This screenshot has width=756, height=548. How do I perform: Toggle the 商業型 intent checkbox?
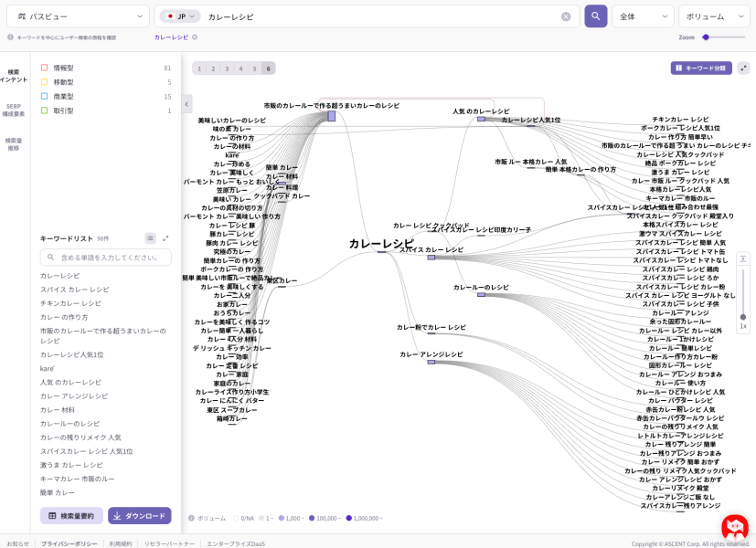click(44, 96)
